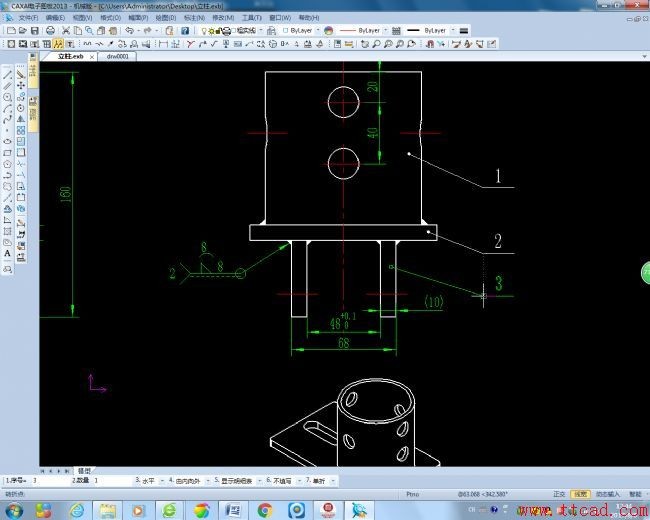650x520 pixels.
Task: Click the Save icon in toolbar
Action: [35, 31]
